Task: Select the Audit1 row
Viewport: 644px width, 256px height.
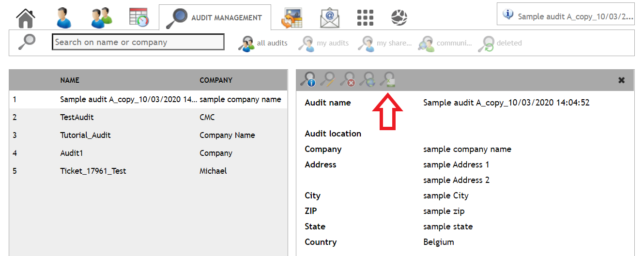Action: pyautogui.click(x=149, y=153)
